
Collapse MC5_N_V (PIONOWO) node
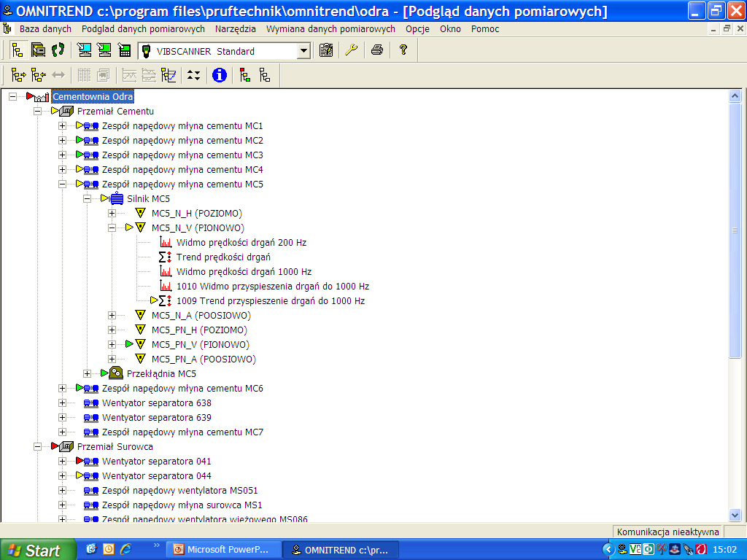click(112, 227)
